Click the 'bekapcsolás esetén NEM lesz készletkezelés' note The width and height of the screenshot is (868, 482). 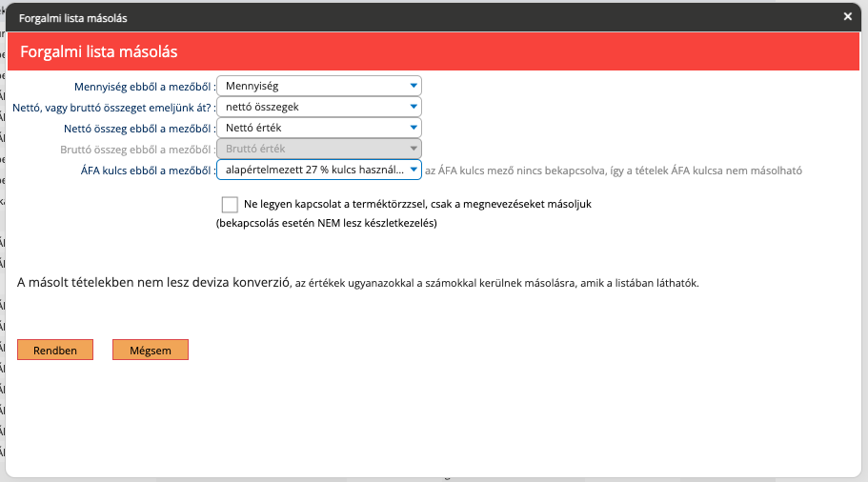(x=327, y=224)
